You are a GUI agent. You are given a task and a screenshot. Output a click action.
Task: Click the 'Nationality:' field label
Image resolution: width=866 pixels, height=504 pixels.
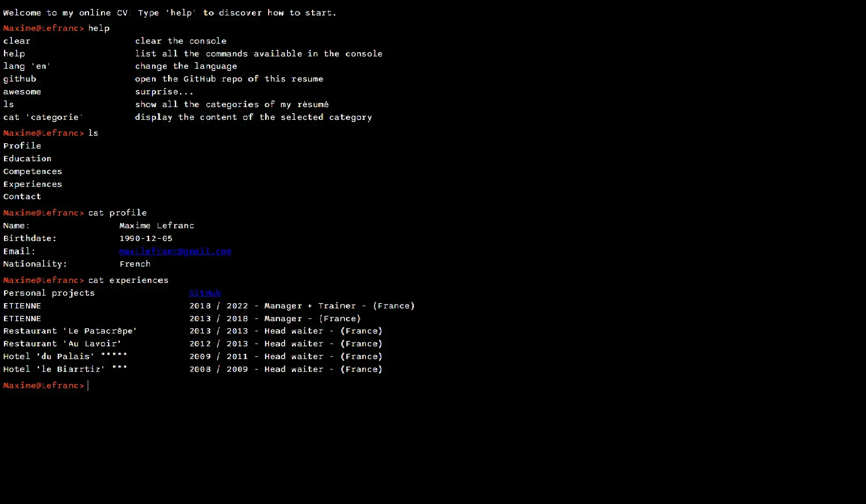tap(35, 264)
